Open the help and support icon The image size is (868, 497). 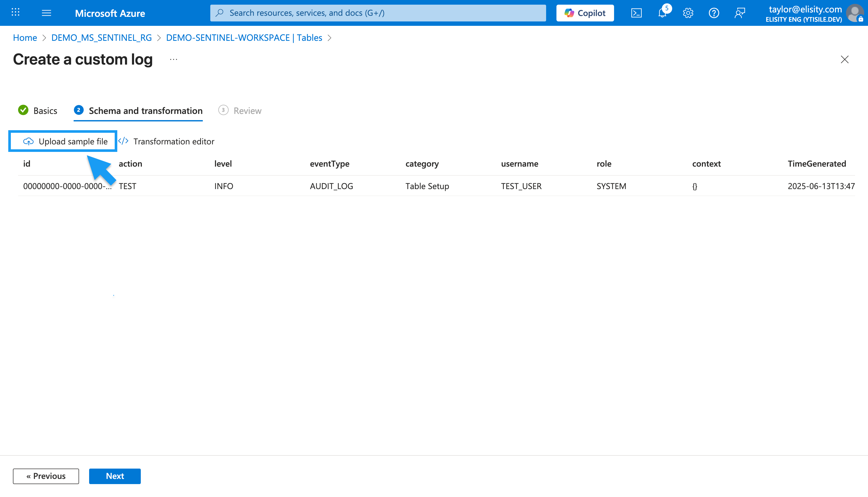pos(714,13)
